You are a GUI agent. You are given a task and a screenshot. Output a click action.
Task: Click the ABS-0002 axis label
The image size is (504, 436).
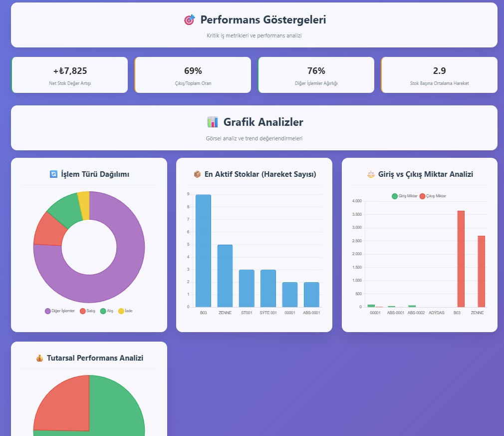(x=416, y=313)
